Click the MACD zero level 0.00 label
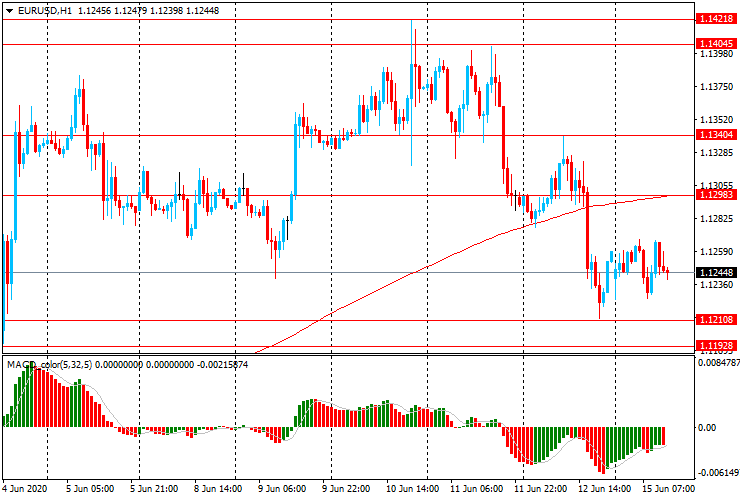The height and width of the screenshot is (500, 740). click(x=706, y=428)
